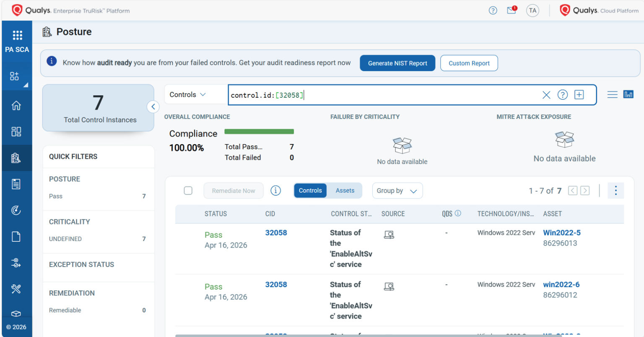Click the info icon beside Remediate Now
The width and height of the screenshot is (644, 337).
pyautogui.click(x=275, y=191)
